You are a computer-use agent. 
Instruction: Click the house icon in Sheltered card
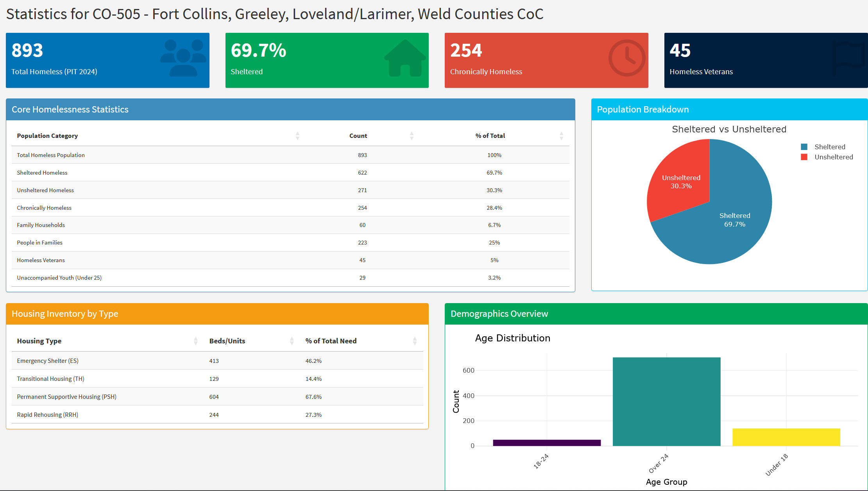(405, 58)
